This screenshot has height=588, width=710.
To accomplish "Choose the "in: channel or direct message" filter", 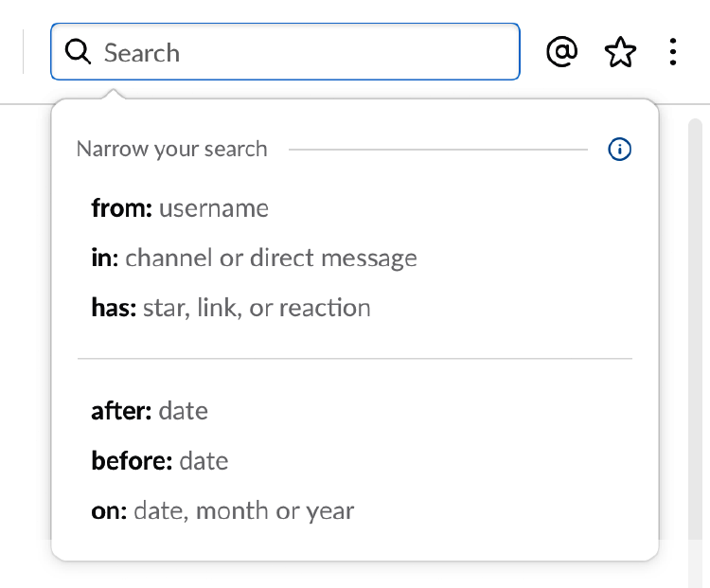I will pos(254,258).
